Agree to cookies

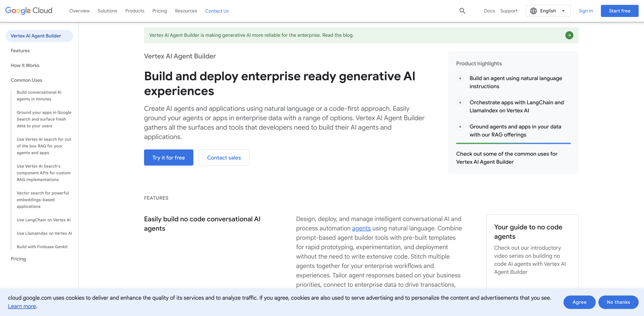579,302
